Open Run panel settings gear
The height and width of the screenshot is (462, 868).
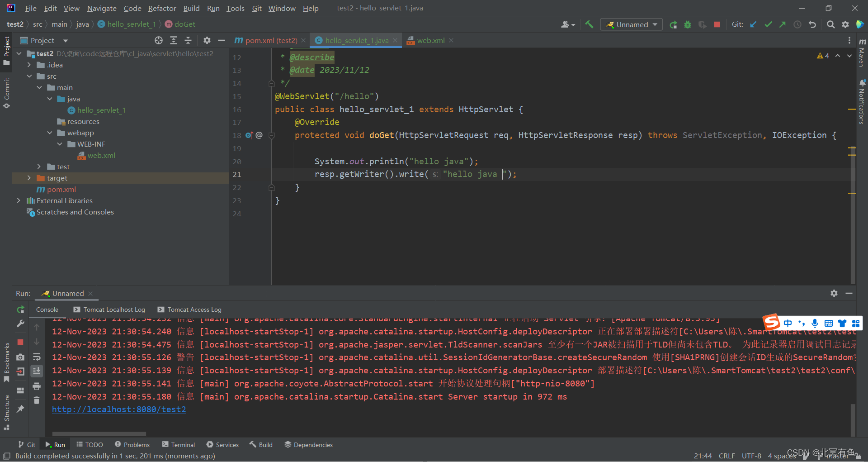click(834, 293)
